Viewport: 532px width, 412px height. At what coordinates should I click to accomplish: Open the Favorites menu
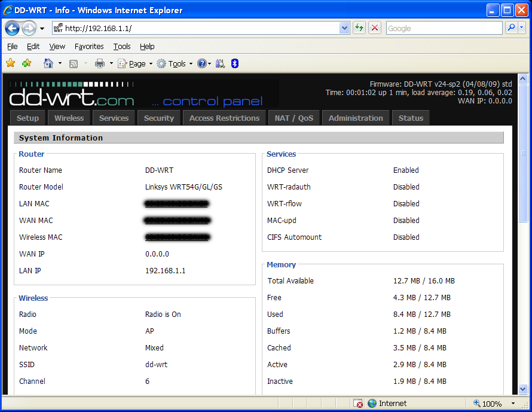click(x=89, y=47)
